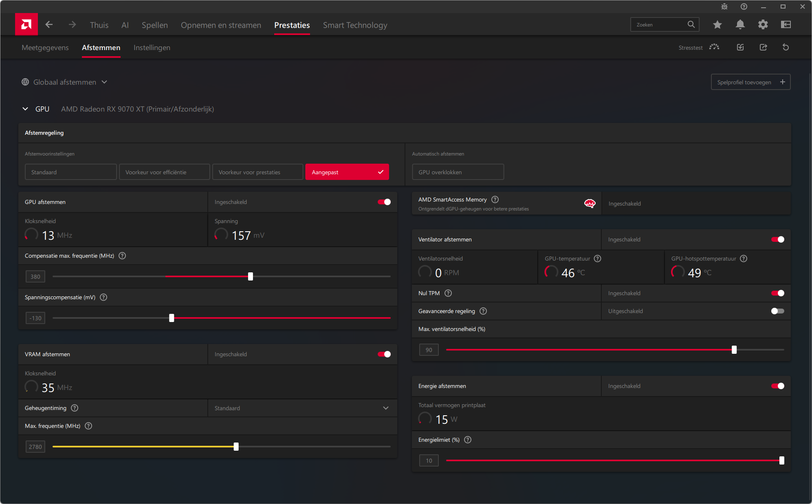Open the Spellen menu tab
Screen dimensions: 812x504
(154, 25)
